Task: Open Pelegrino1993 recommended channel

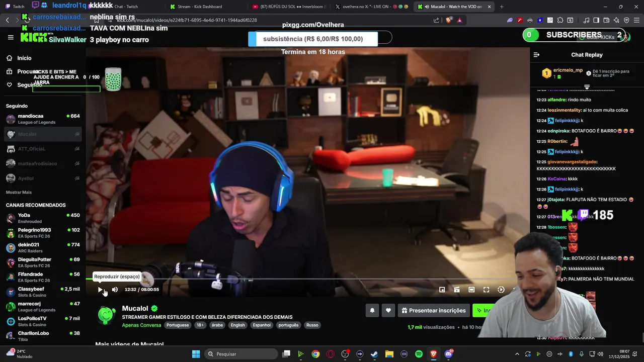Action: pyautogui.click(x=43, y=233)
